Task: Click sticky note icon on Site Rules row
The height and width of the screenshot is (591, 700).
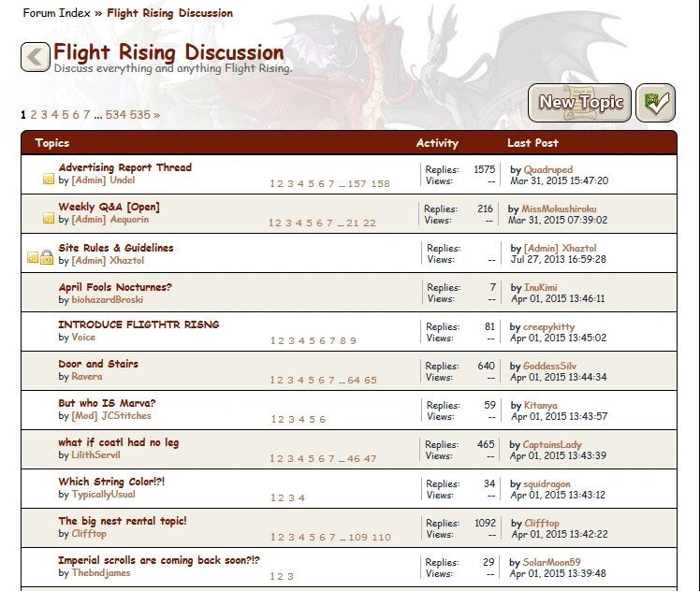Action: (x=33, y=257)
